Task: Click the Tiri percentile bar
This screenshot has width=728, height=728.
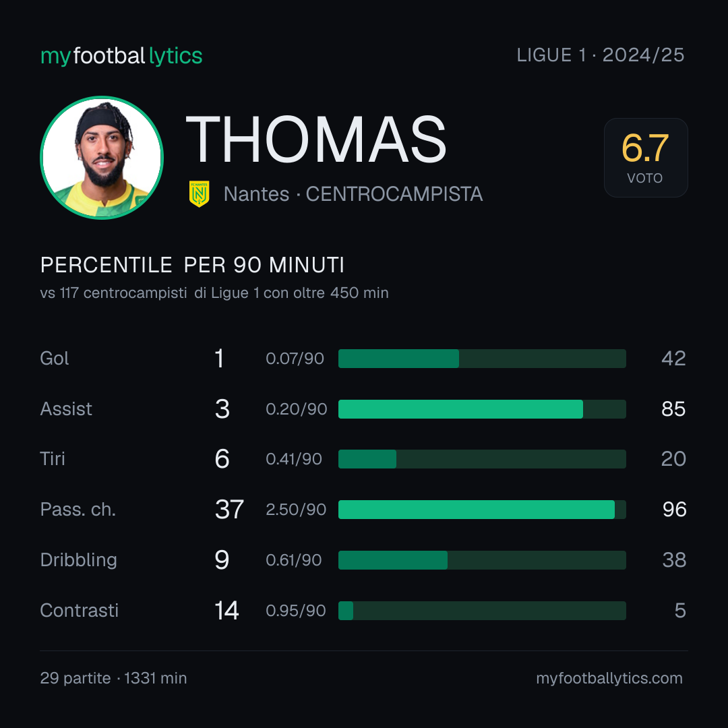Action: pos(482,459)
